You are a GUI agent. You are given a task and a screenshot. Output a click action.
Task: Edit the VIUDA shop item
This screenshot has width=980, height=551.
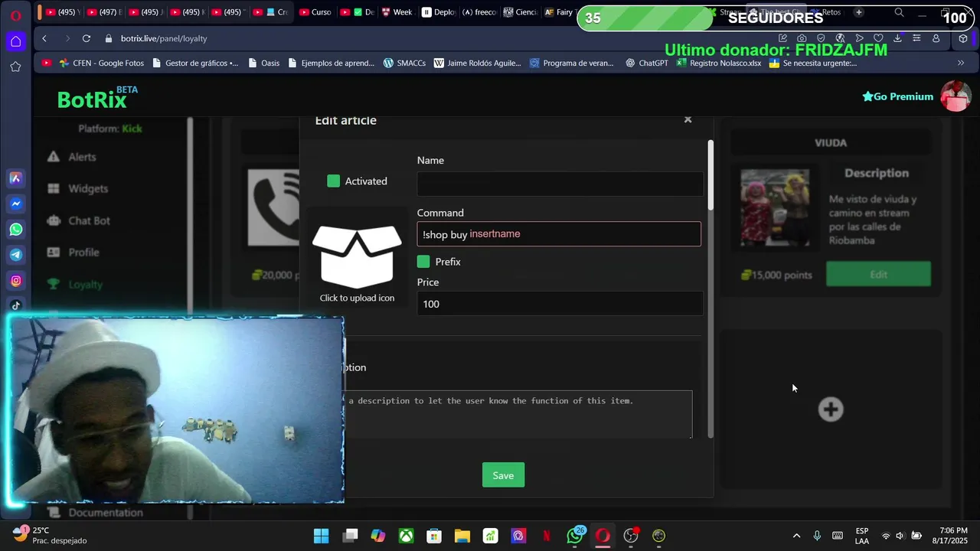click(878, 274)
